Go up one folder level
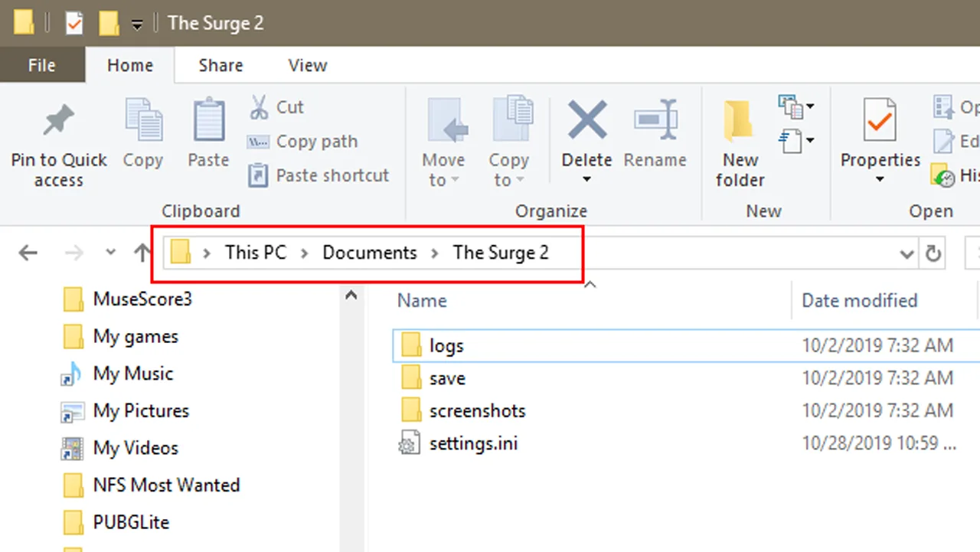This screenshot has height=552, width=980. pos(142,253)
